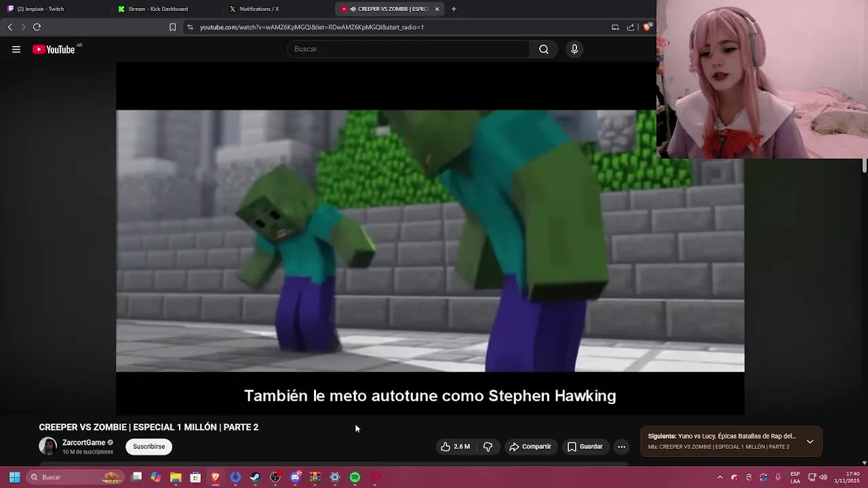Open the Windows Start menu
The width and height of the screenshot is (868, 488).
click(14, 477)
